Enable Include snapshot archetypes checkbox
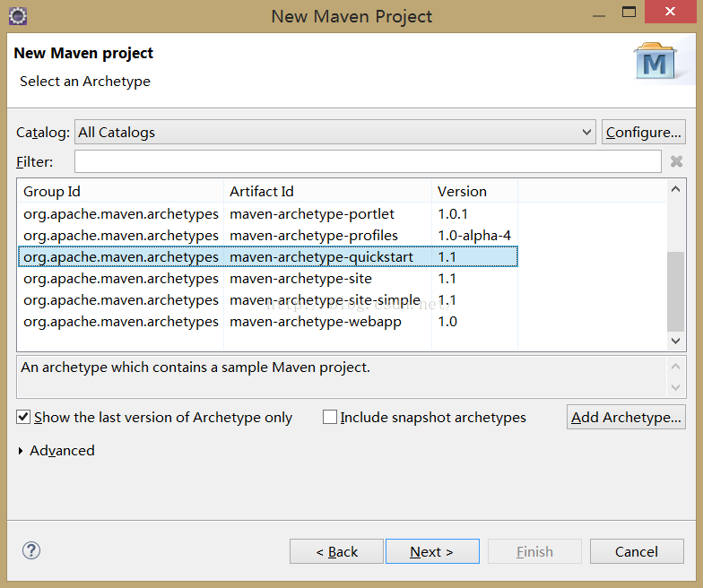The image size is (703, 588). [330, 418]
